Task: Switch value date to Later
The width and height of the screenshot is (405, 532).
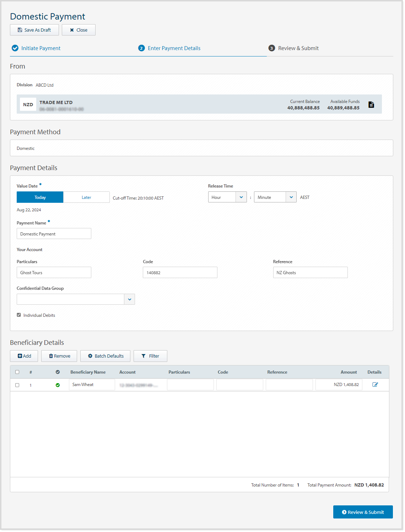Action: (x=86, y=197)
